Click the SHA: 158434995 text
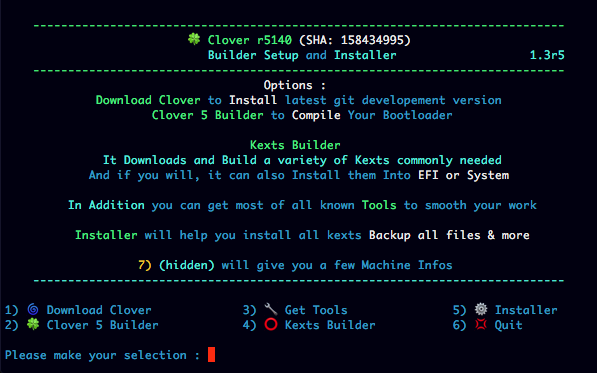The image size is (597, 373). click(x=355, y=40)
